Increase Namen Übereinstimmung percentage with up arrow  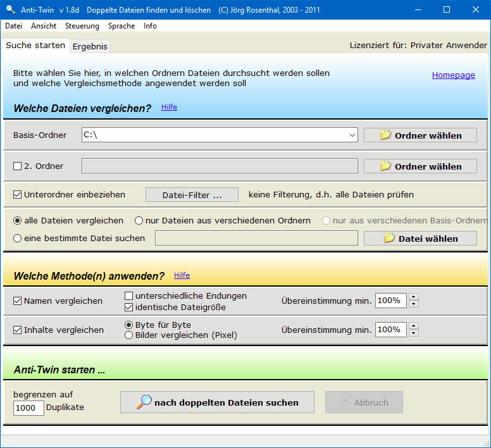tap(414, 297)
